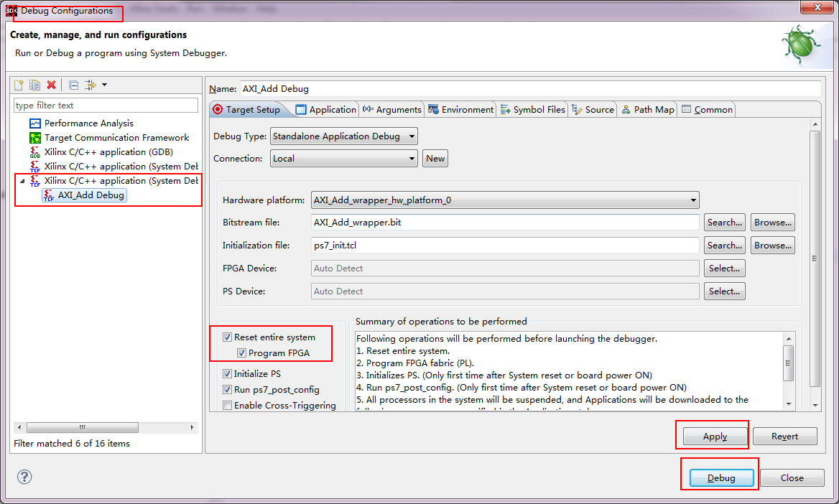Click Browse button for Initialization file
The height and width of the screenshot is (504, 839).
coord(773,246)
